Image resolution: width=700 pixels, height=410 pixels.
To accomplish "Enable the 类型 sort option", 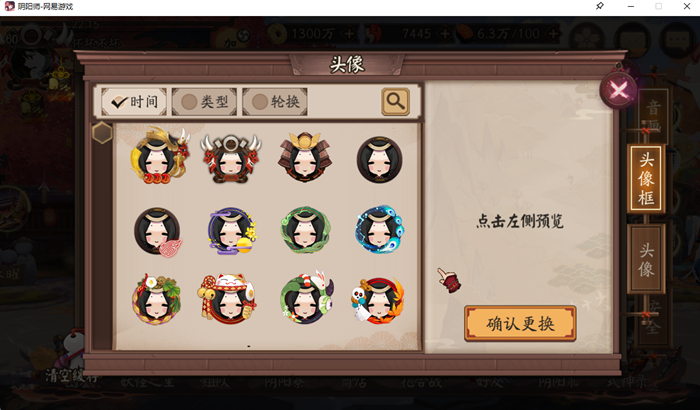I will click(x=204, y=102).
